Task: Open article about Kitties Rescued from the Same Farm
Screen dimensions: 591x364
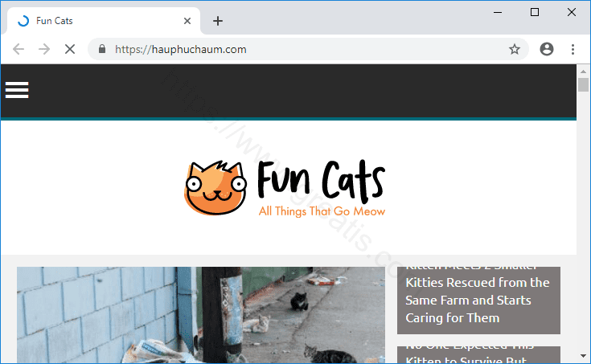Action: click(x=478, y=301)
